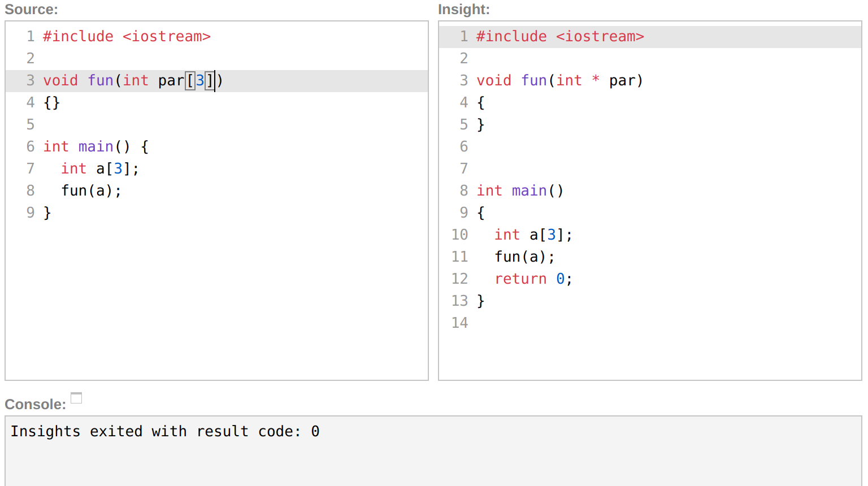Click 'return 0;' line in Insight pane
The width and height of the screenshot is (868, 486).
coord(533,279)
